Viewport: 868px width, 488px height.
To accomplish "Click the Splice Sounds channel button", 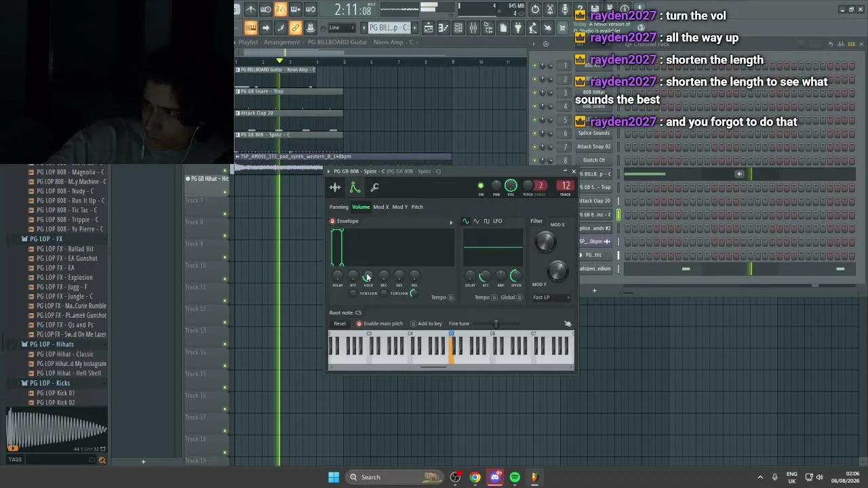I will tap(594, 134).
